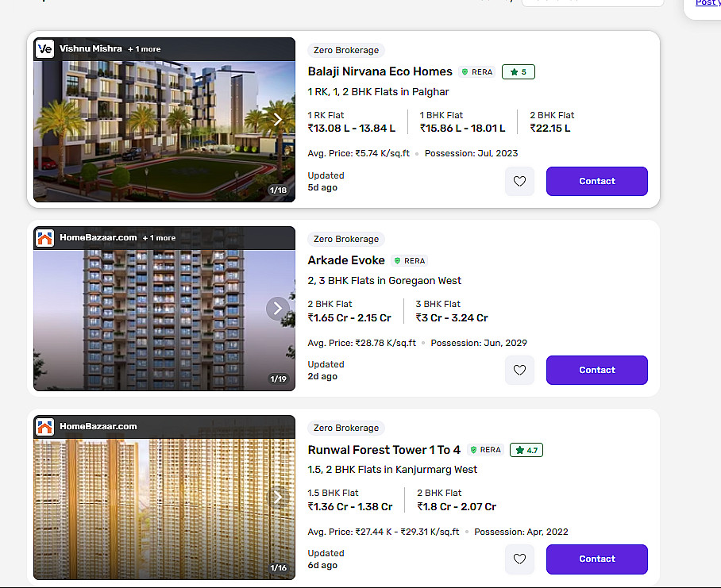Show next photo of Balaji Nirvana listing
This screenshot has width=721, height=588.
(x=278, y=120)
